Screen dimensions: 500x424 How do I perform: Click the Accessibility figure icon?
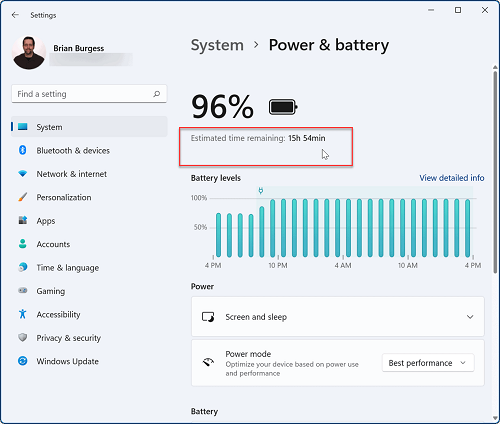[x=22, y=314]
